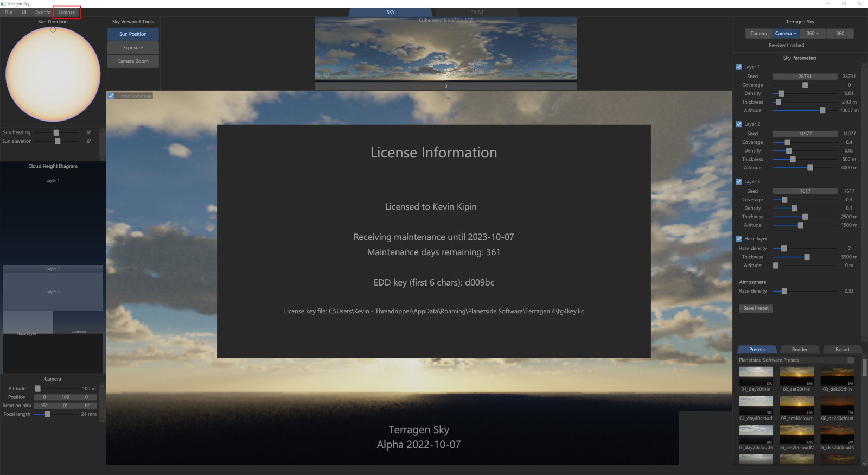Viewport: 868px width, 475px height.
Task: Click the Sun elevation slider handle
Action: (x=58, y=141)
